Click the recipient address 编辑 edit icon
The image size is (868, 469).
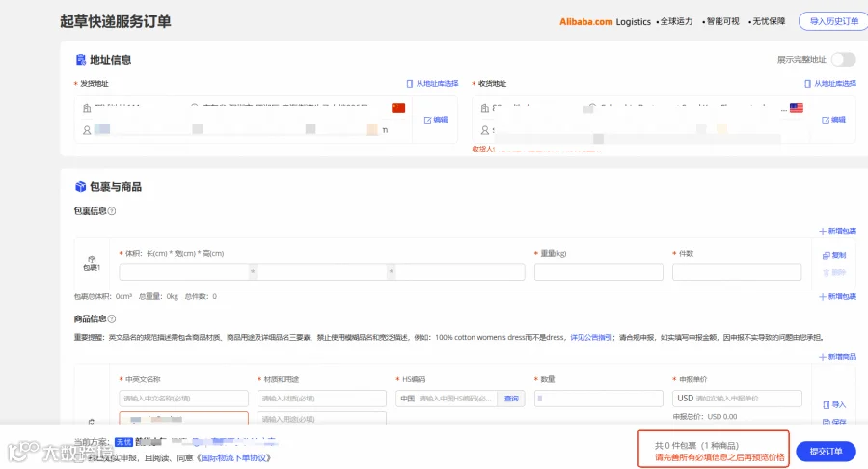coord(833,120)
